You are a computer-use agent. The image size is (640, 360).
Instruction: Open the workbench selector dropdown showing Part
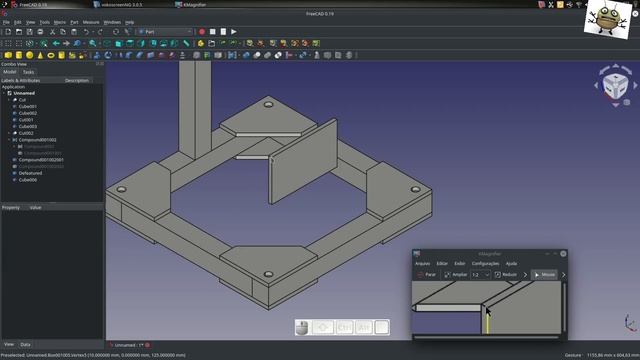point(164,32)
